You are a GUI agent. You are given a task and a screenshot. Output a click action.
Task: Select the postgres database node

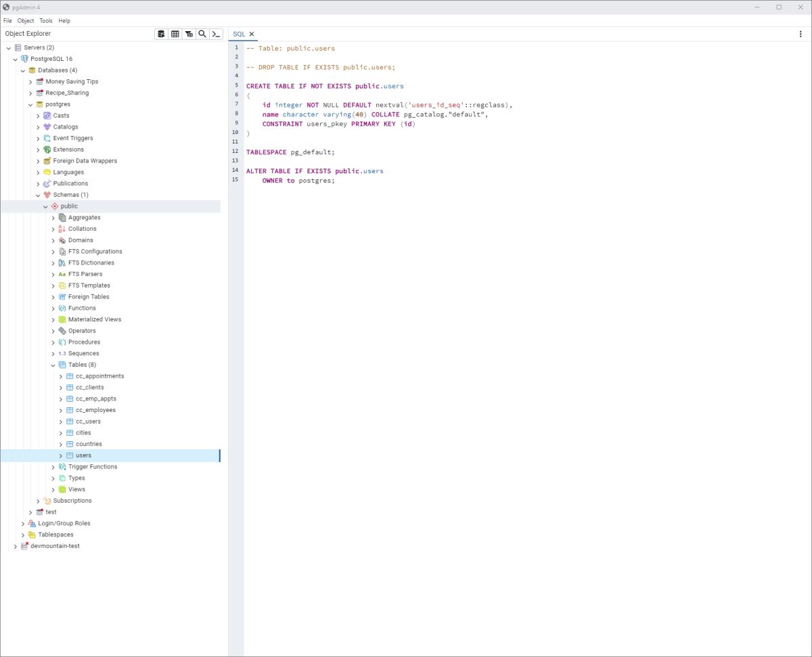pyautogui.click(x=58, y=104)
